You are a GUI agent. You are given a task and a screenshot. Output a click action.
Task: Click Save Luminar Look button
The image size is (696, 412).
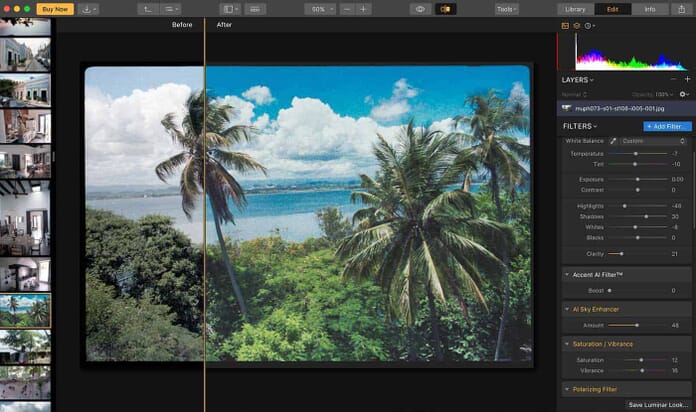pyautogui.click(x=658, y=405)
